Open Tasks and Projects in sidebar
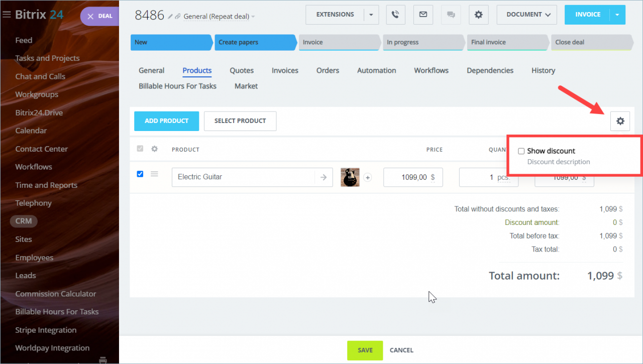The height and width of the screenshot is (364, 643). click(47, 58)
